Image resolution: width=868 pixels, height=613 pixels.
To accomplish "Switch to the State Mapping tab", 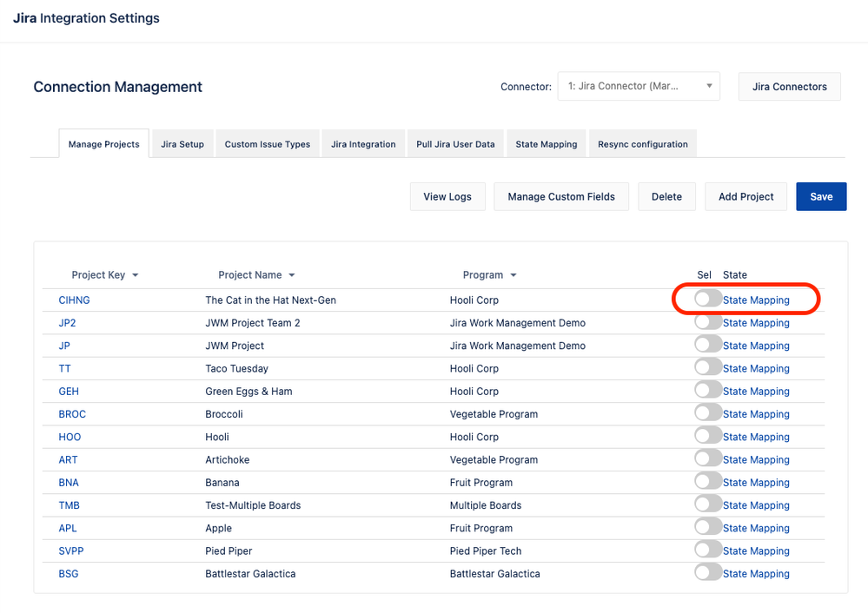I will click(547, 144).
